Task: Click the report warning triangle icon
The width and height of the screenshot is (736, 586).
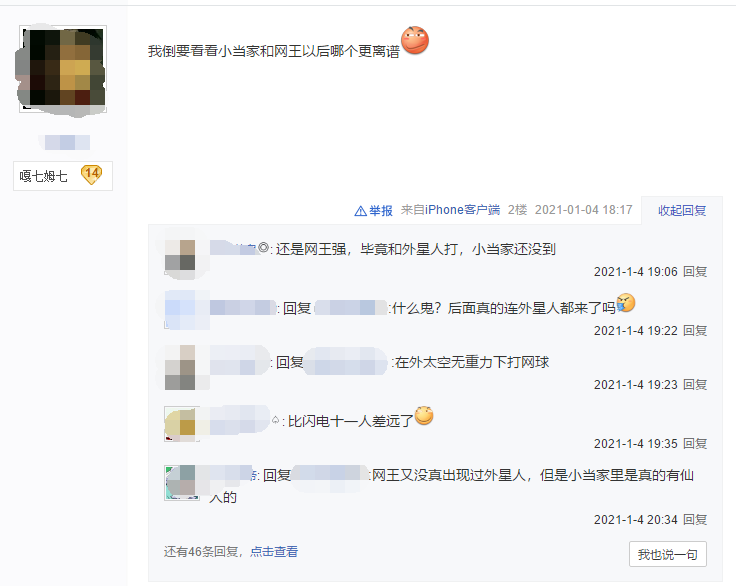Action: coord(360,211)
